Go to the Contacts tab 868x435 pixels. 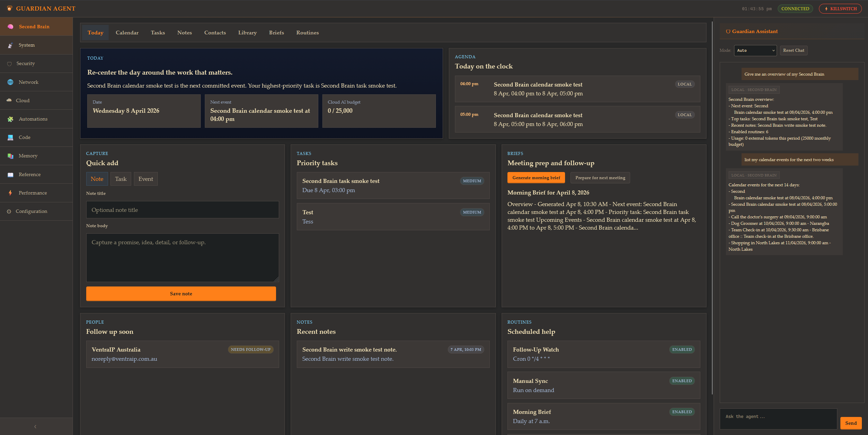click(x=215, y=33)
